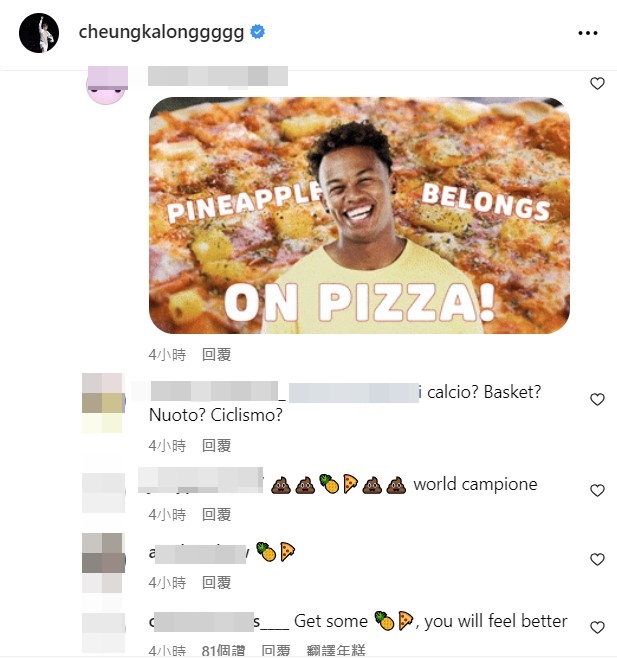View the 81 likes on last comment
617x658 pixels.
point(223,651)
